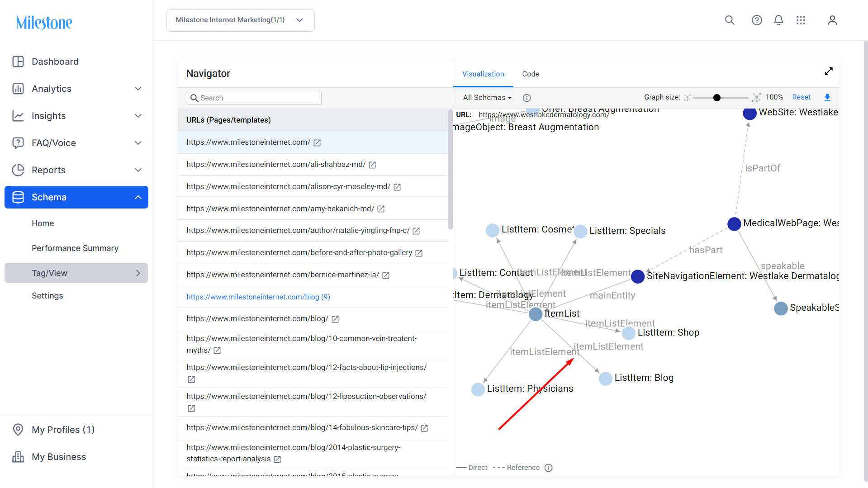Viewport: 868px width, 488px height.
Task: Open the milestoneinternet.com/blog (9) link
Action: coord(258,297)
